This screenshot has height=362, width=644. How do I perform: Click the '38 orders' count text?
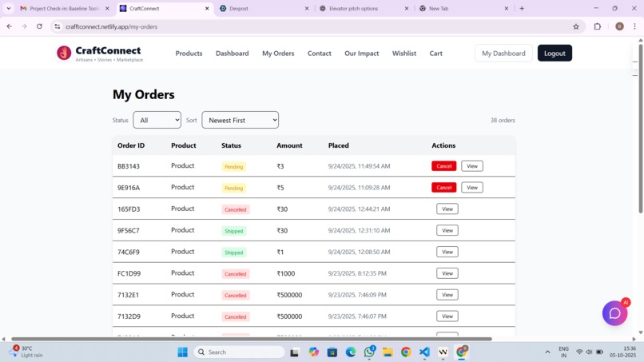point(503,120)
